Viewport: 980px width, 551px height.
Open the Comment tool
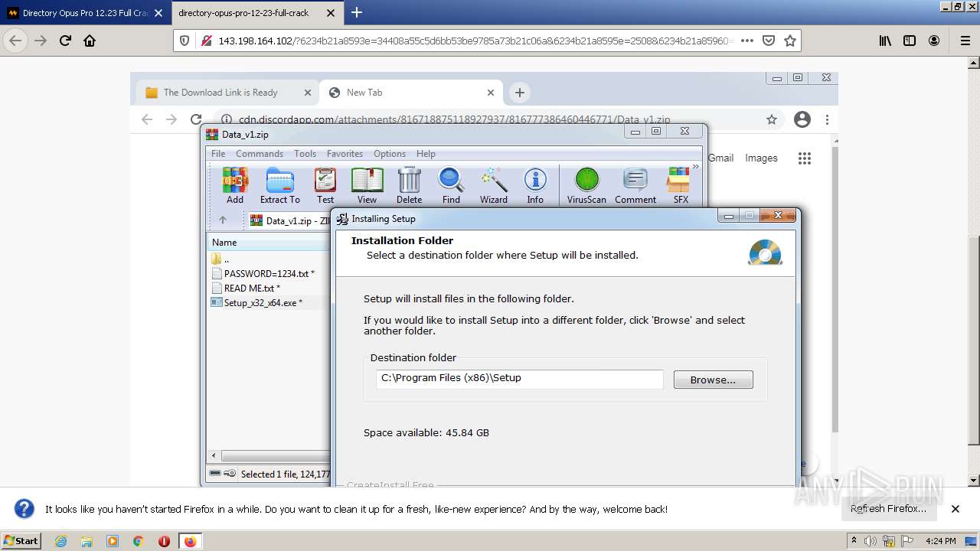coord(635,186)
